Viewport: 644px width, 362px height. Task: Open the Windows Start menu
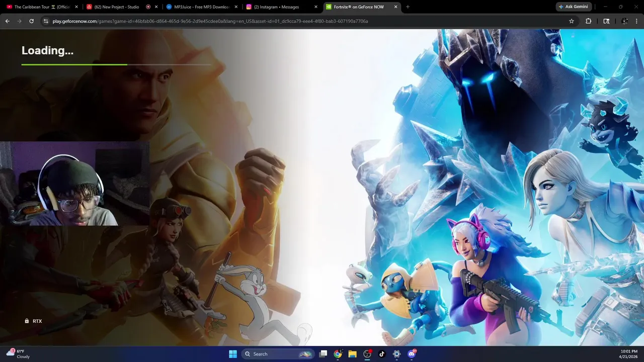tap(233, 354)
